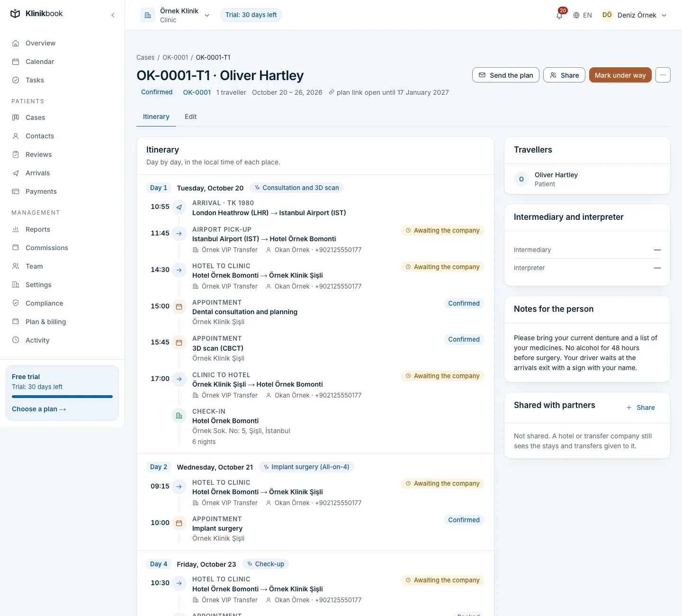682x616 pixels.
Task: Click the arrival plane icon at 10:55
Action: click(179, 207)
